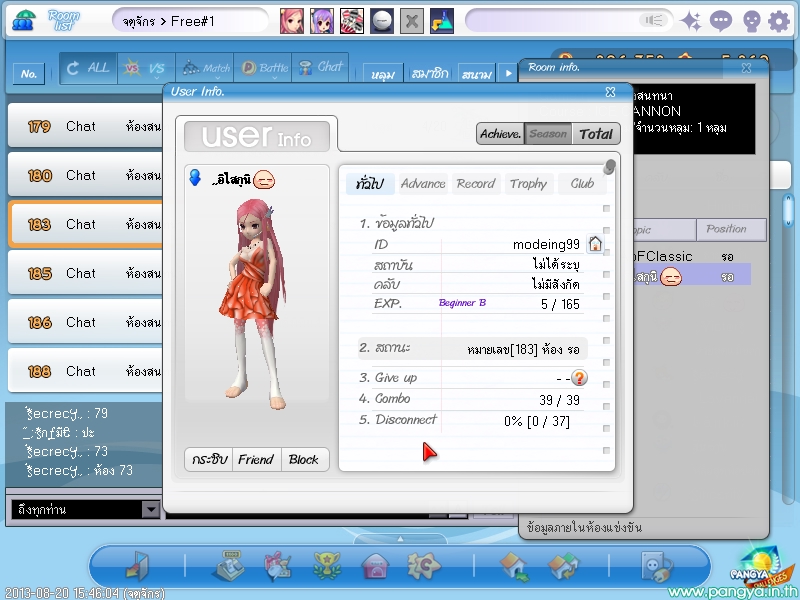This screenshot has width=800, height=600.
Task: Switch to the Record tab
Action: point(476,184)
